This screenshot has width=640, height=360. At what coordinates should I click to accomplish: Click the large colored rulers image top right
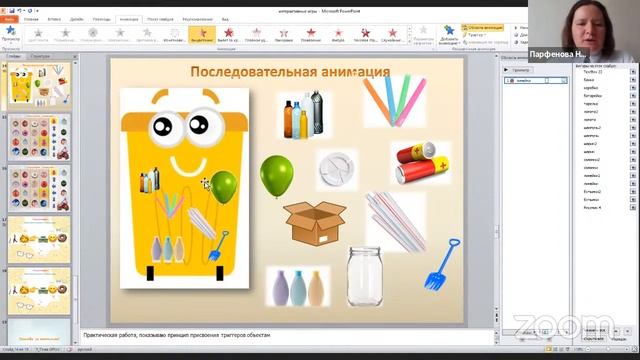tap(395, 101)
